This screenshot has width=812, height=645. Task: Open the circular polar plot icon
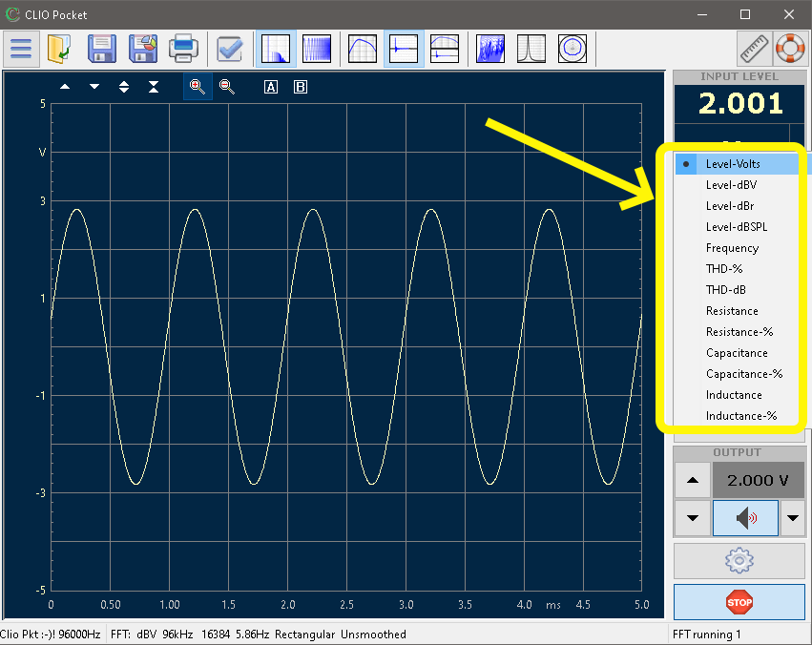coord(573,49)
